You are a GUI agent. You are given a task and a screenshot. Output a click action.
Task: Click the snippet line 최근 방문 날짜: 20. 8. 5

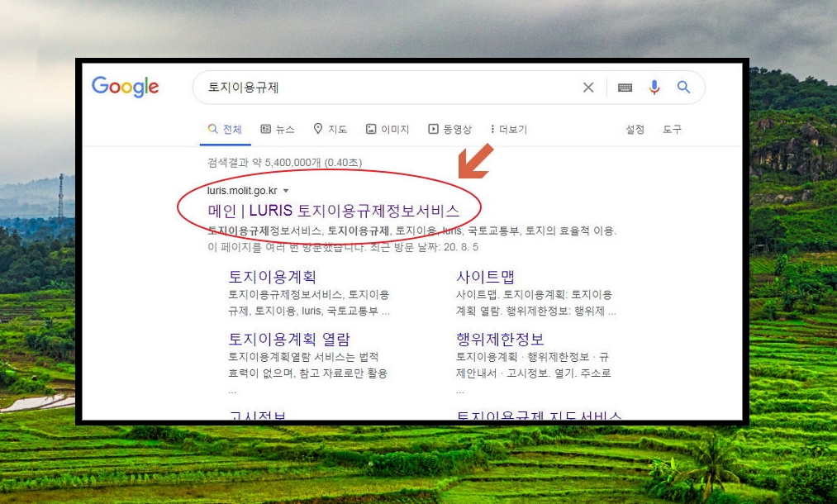point(425,247)
